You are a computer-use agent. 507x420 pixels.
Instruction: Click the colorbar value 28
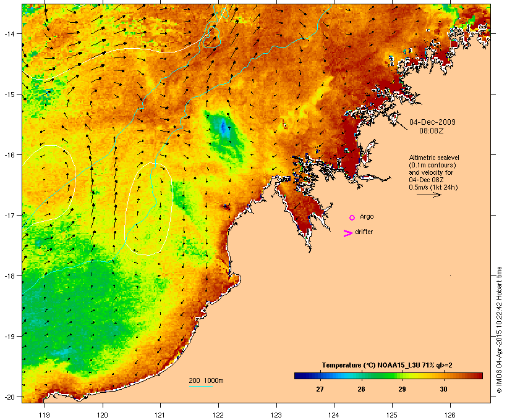(361, 389)
